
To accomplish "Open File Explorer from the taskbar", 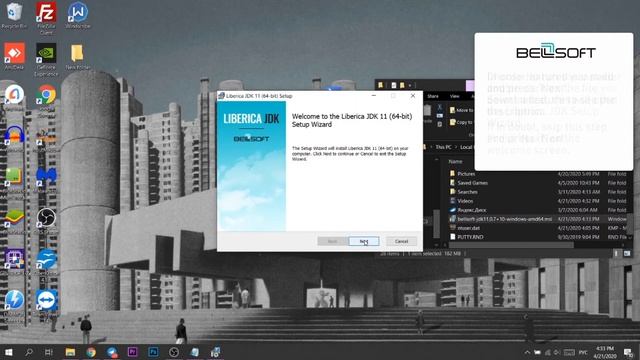I will click(70, 352).
